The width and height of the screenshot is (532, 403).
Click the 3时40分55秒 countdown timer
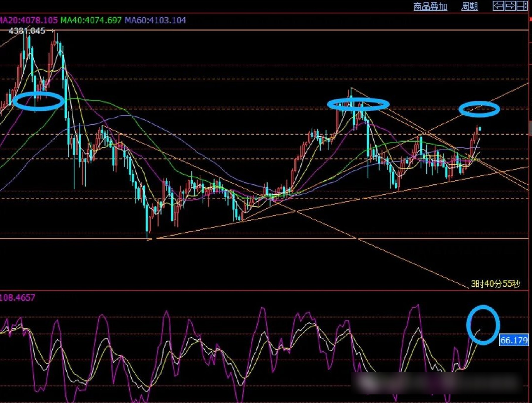pyautogui.click(x=495, y=284)
